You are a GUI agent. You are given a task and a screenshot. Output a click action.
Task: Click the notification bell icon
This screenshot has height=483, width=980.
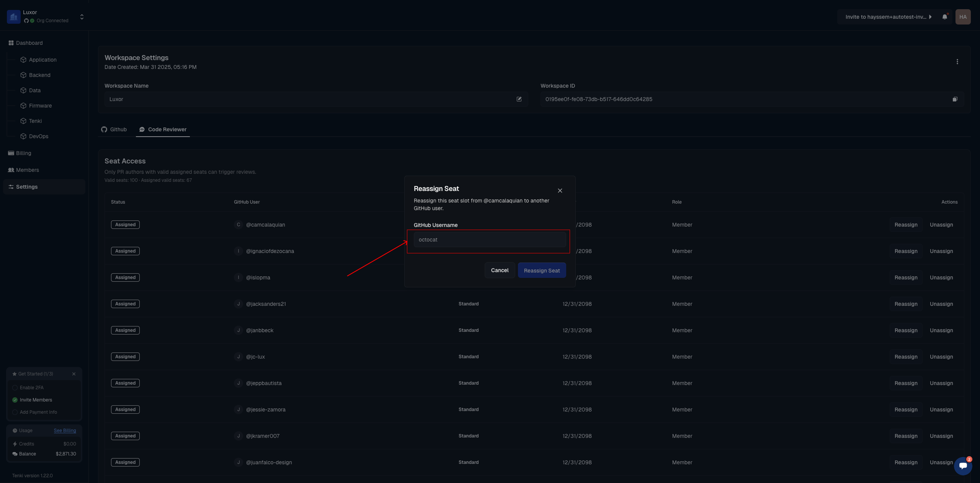point(944,17)
